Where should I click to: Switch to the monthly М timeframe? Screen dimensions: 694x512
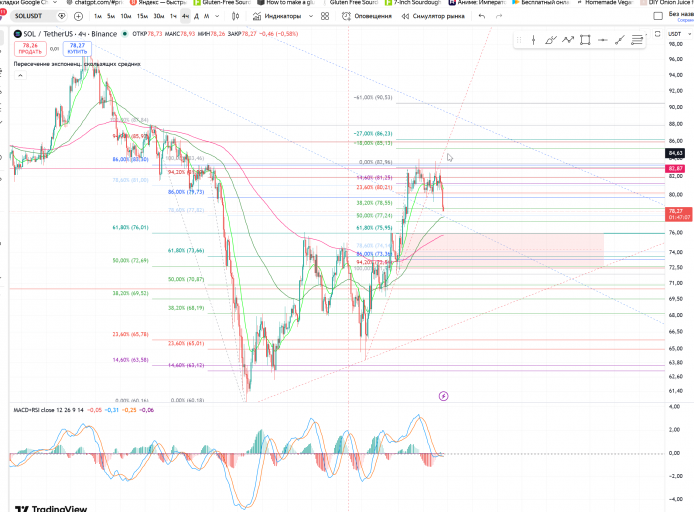tap(206, 16)
